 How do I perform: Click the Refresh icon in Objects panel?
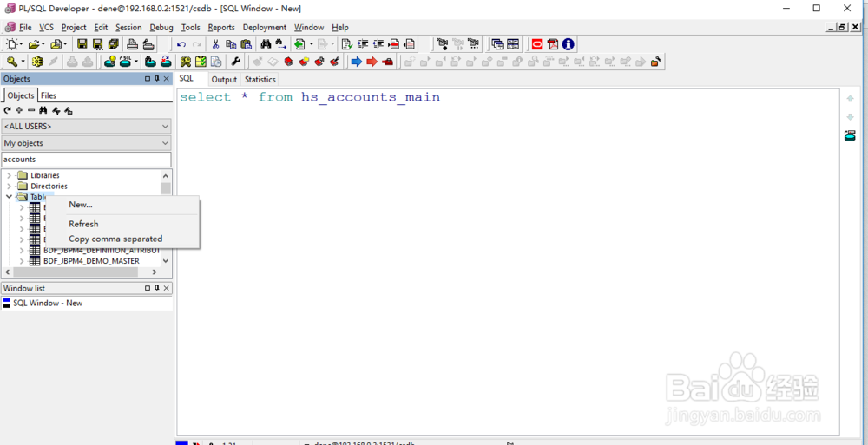[x=7, y=111]
